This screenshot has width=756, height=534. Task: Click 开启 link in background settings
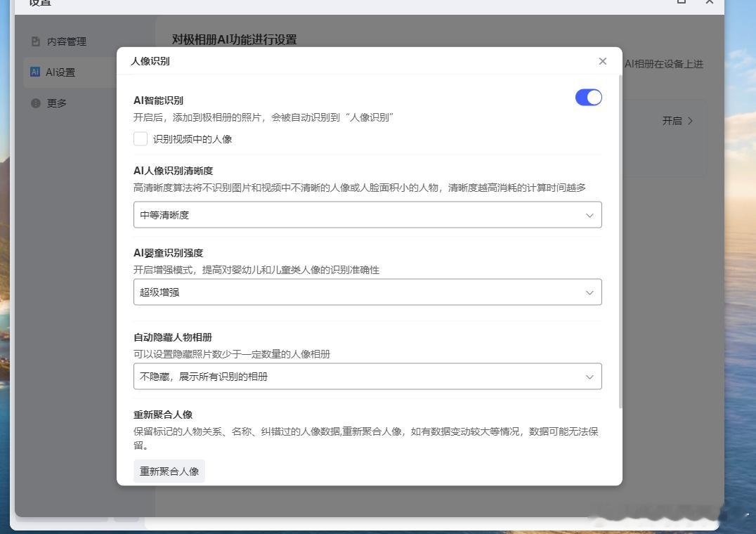672,120
